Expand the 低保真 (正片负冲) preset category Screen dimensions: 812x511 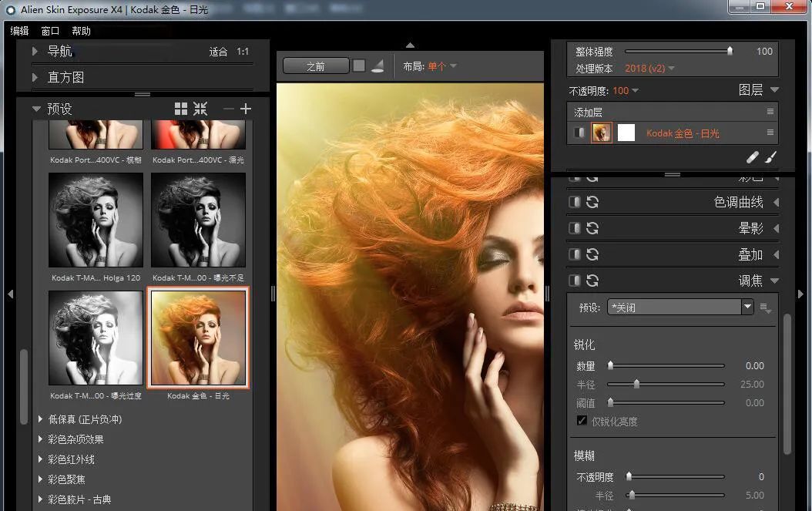tap(40, 419)
